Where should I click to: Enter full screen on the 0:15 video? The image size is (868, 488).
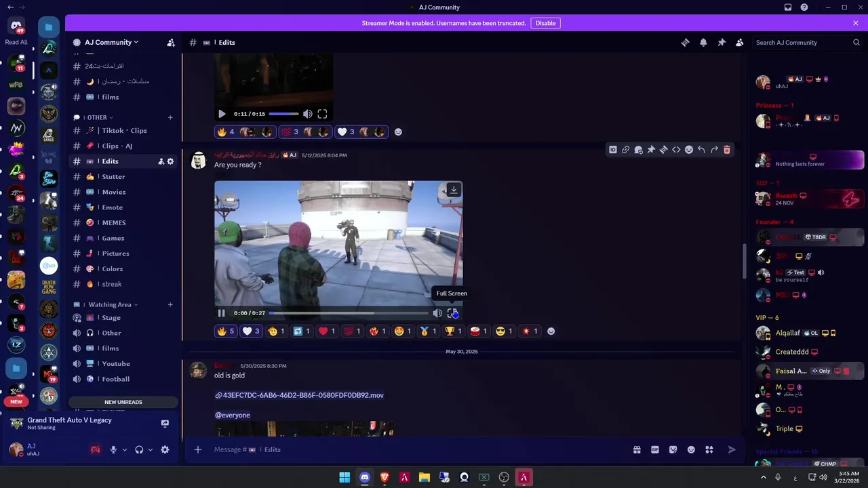322,114
